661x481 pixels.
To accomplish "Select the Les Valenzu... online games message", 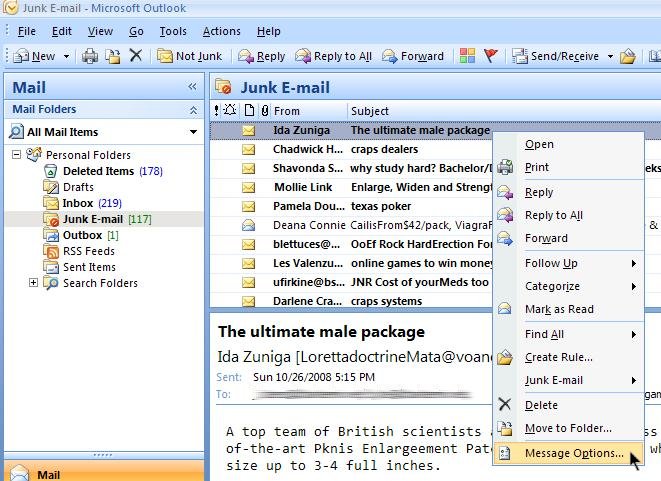I will tap(351, 263).
